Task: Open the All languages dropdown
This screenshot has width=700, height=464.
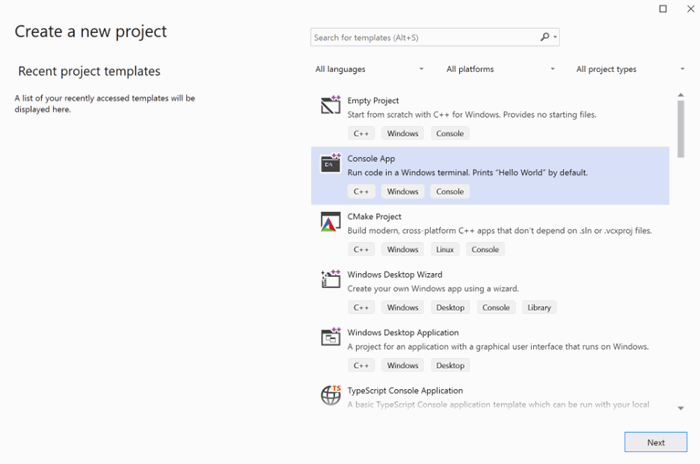Action: [x=370, y=69]
